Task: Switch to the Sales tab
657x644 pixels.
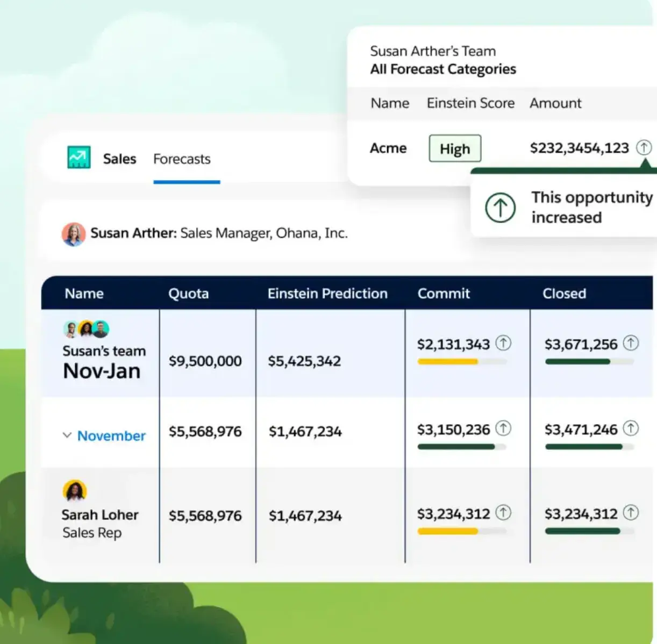Action: click(x=119, y=159)
